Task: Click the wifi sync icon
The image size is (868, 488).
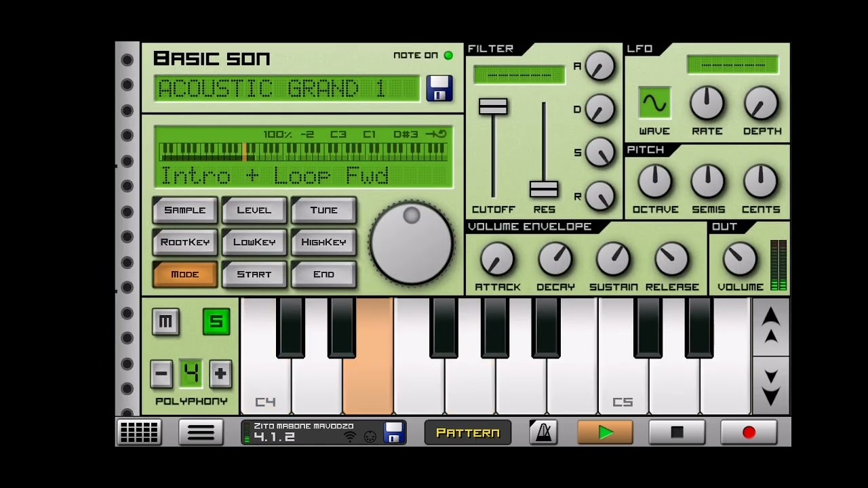Action: pos(350,437)
